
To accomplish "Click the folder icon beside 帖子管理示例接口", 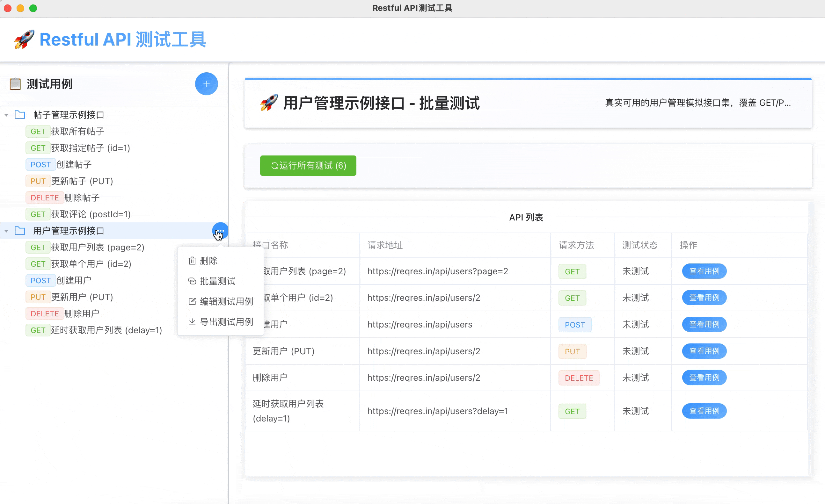I will coord(20,115).
